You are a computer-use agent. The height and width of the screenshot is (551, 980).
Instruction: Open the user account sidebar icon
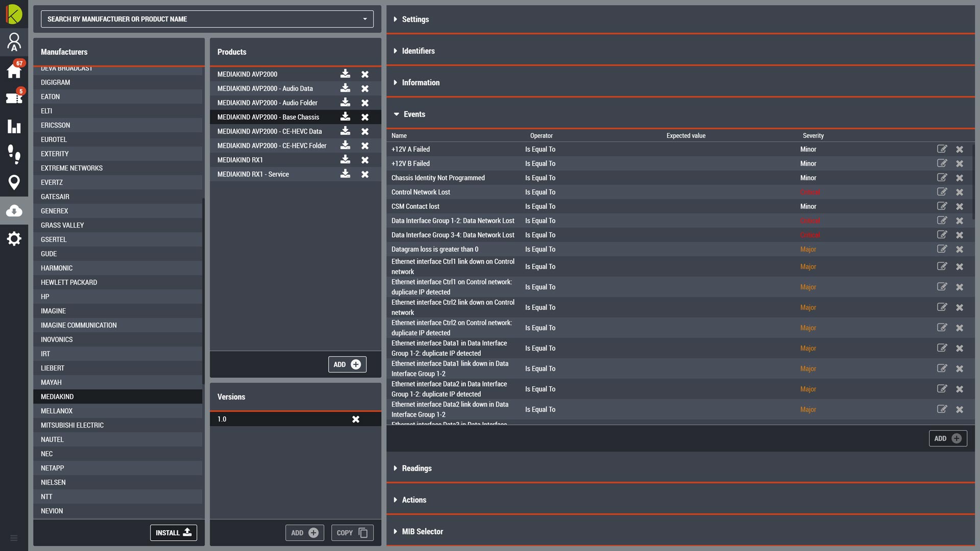pyautogui.click(x=14, y=42)
